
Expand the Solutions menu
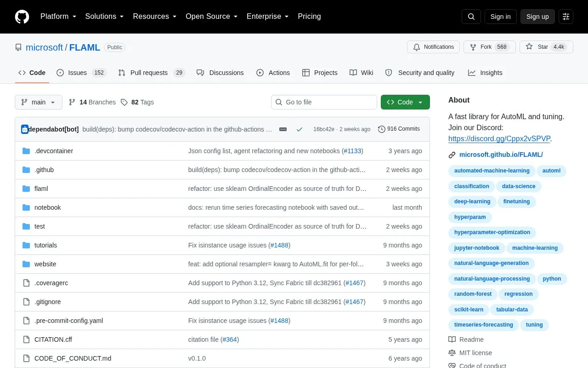point(105,17)
